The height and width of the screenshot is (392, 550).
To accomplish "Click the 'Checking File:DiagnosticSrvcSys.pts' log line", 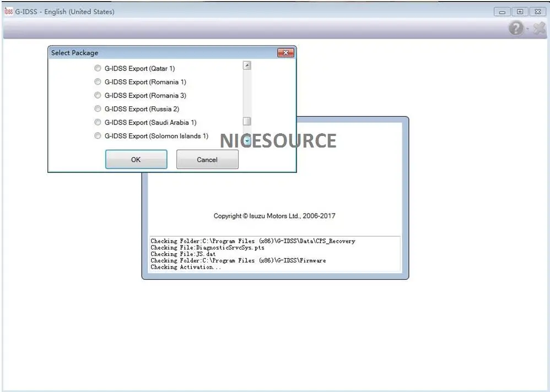I will (207, 247).
